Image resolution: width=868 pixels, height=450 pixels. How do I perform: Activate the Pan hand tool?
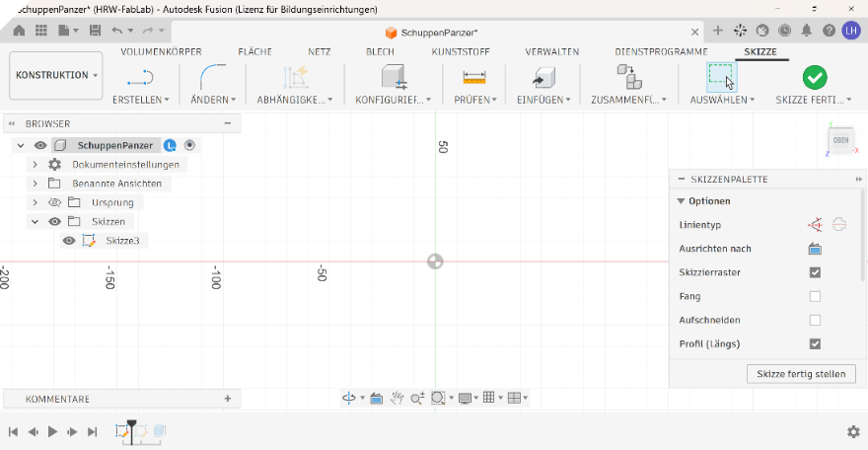pos(397,398)
